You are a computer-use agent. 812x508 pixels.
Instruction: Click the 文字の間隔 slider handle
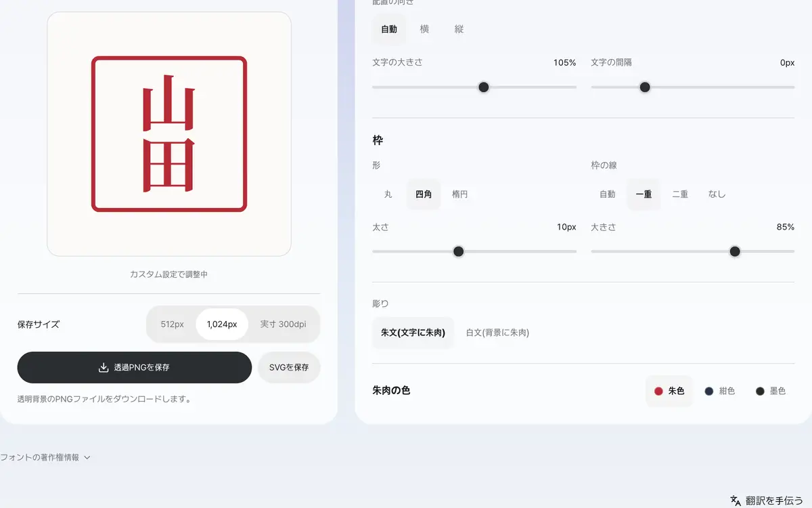(645, 87)
